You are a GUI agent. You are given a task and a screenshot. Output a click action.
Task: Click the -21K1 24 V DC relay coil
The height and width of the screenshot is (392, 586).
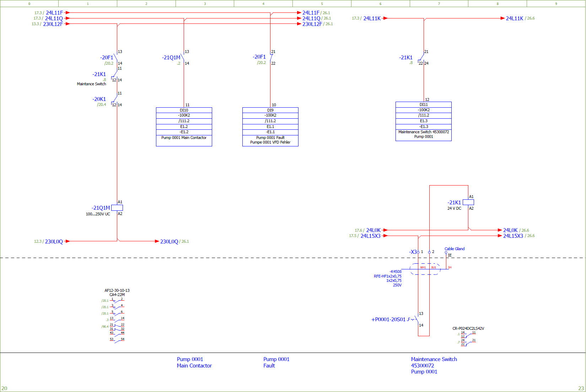468,202
